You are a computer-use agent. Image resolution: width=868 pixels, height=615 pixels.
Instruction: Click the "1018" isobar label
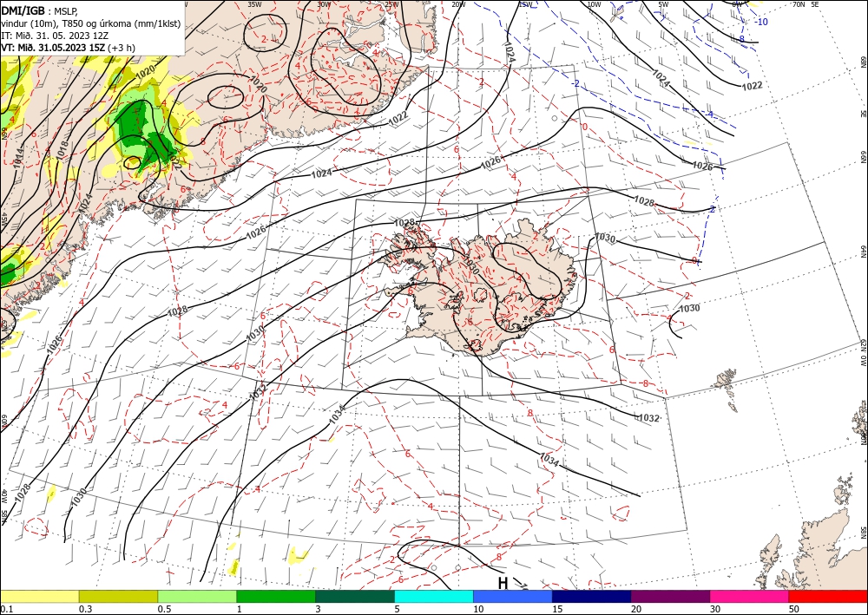62,152
